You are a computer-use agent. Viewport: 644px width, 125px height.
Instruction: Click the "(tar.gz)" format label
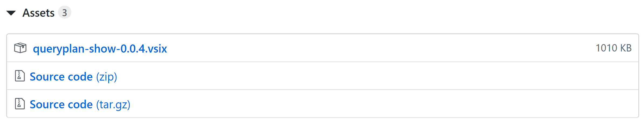(113, 105)
